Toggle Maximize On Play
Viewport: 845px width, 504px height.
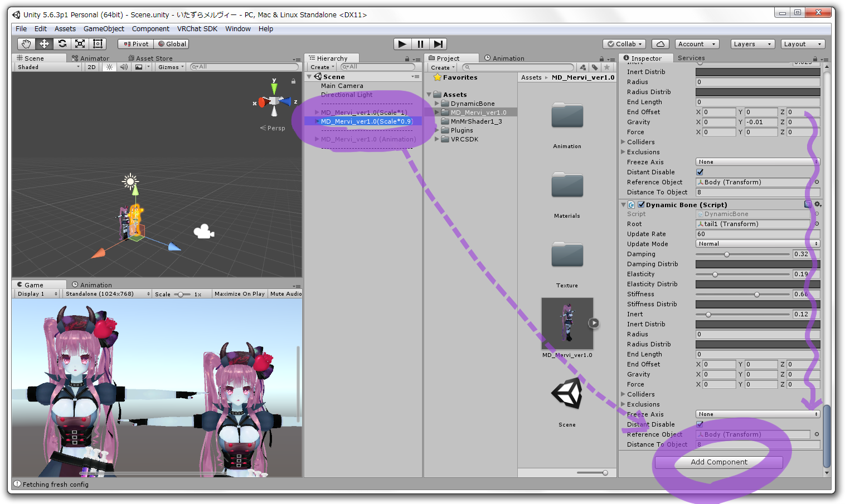click(x=240, y=293)
